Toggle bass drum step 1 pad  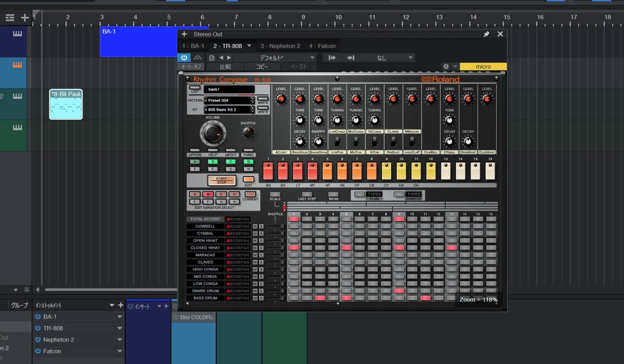pos(294,298)
